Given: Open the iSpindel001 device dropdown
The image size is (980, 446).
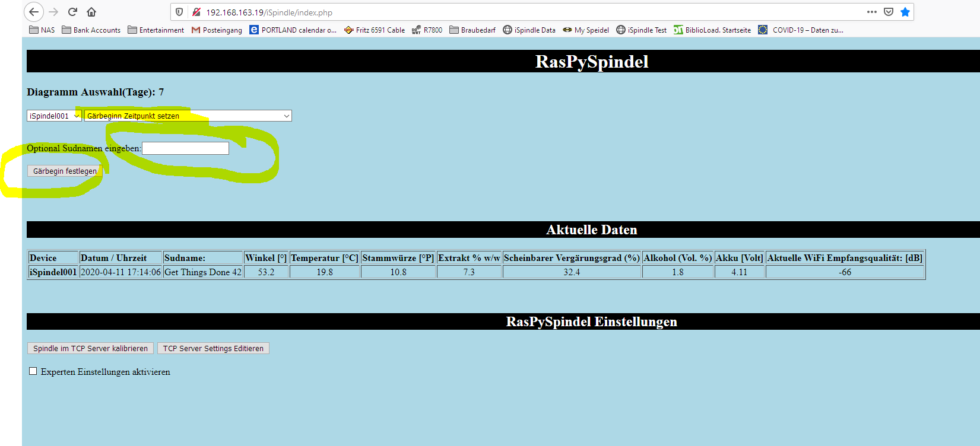Looking at the screenshot, I should pos(54,116).
